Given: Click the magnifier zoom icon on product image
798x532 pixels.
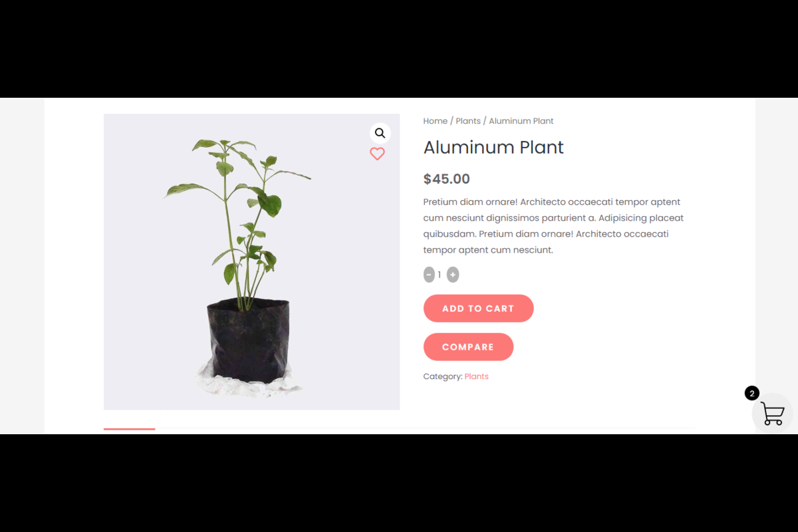Looking at the screenshot, I should (380, 133).
